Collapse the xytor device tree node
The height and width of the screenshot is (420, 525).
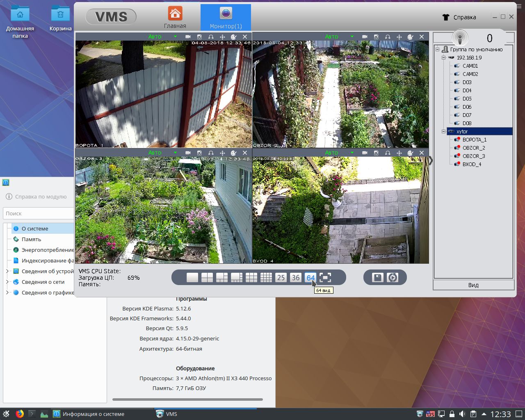click(443, 132)
